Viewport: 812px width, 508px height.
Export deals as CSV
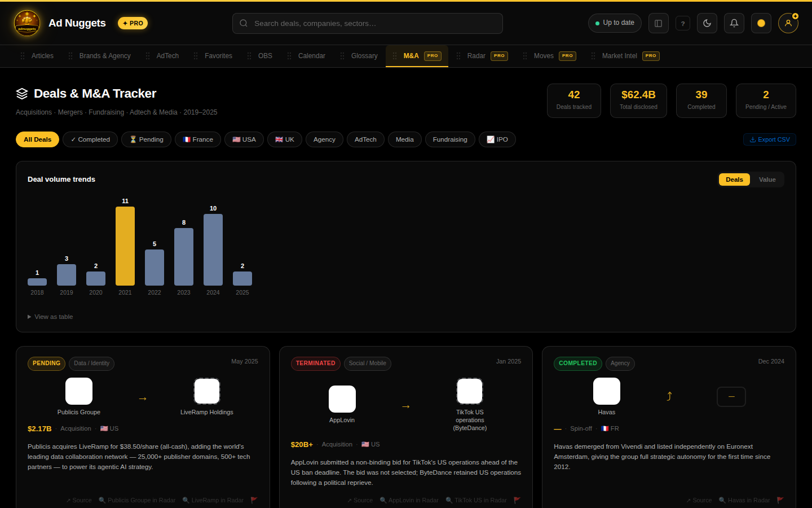[x=770, y=139]
